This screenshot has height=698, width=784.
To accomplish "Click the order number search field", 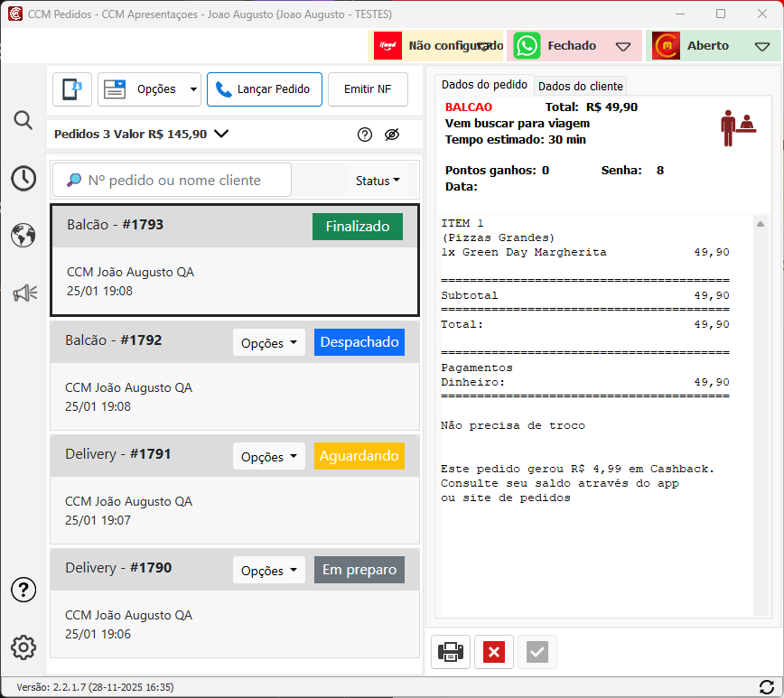I will click(173, 180).
